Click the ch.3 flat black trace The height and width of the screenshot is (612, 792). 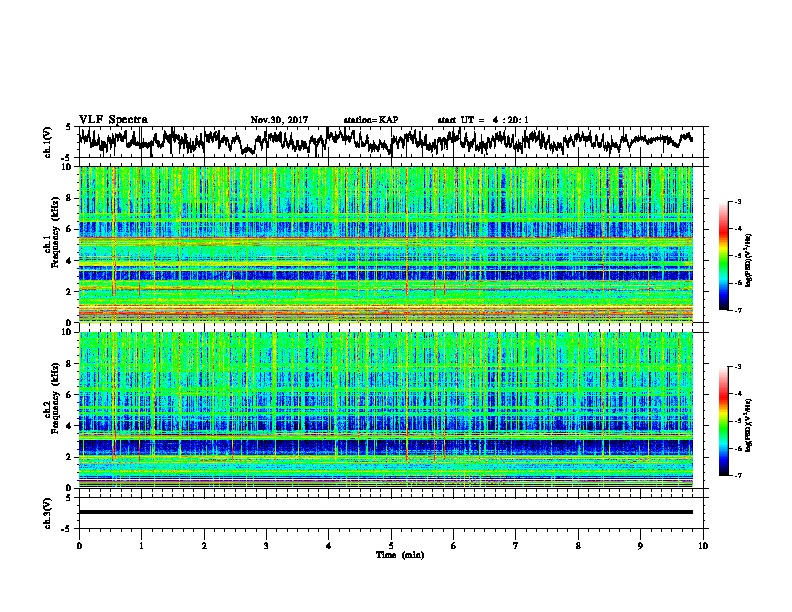(385, 512)
